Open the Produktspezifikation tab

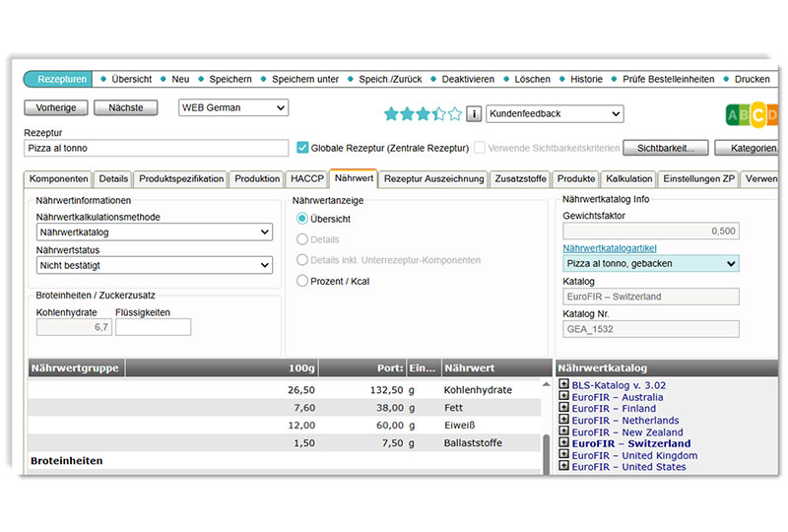click(181, 179)
